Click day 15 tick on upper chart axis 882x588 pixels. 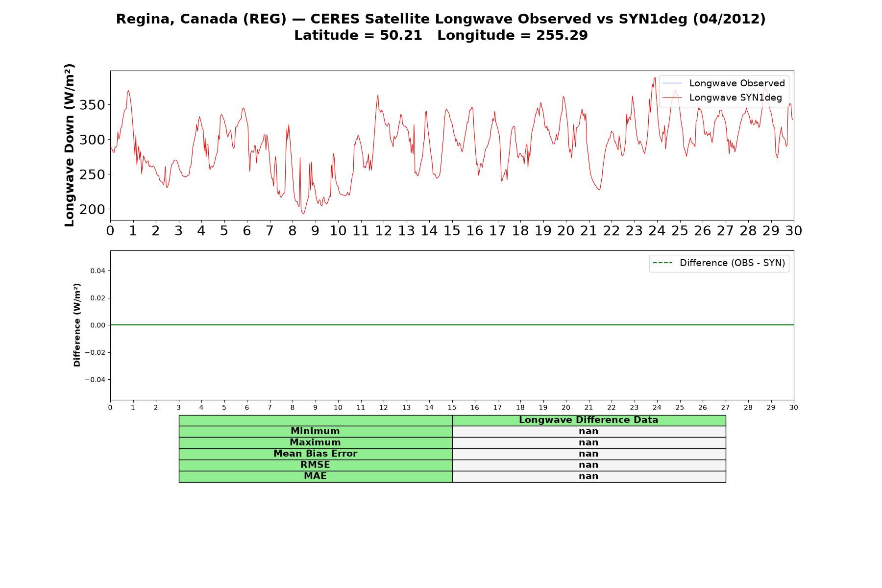click(452, 230)
